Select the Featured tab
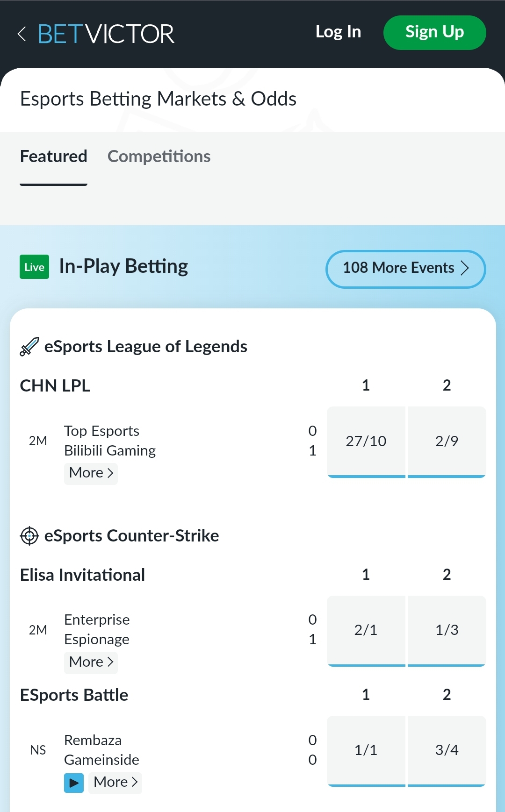 tap(53, 157)
